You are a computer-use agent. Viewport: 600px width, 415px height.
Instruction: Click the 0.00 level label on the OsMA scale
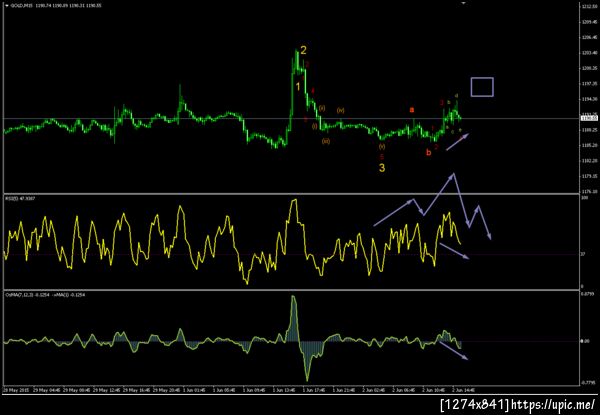click(x=585, y=341)
